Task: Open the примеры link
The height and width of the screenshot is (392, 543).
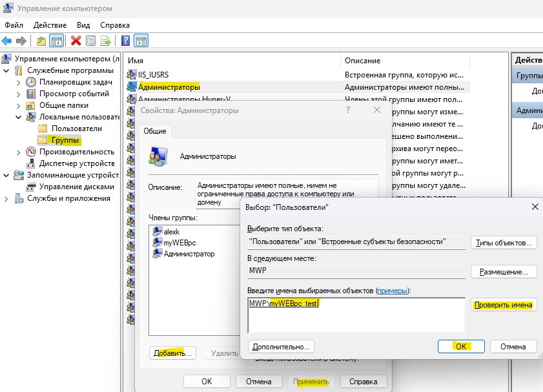Action: (392, 291)
